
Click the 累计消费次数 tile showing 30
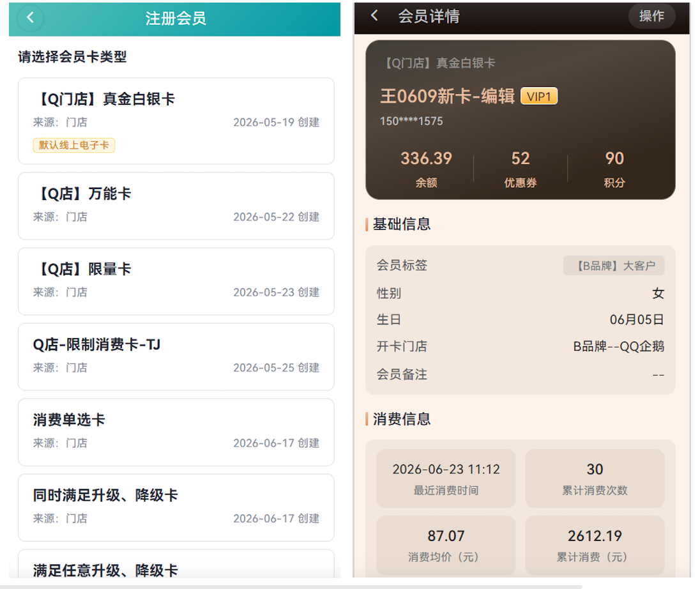595,478
